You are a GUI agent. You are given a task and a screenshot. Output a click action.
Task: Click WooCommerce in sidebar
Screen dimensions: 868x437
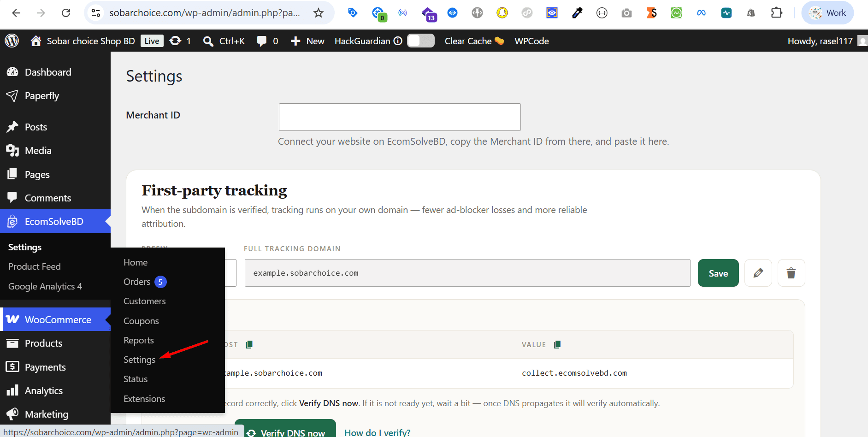click(55, 319)
